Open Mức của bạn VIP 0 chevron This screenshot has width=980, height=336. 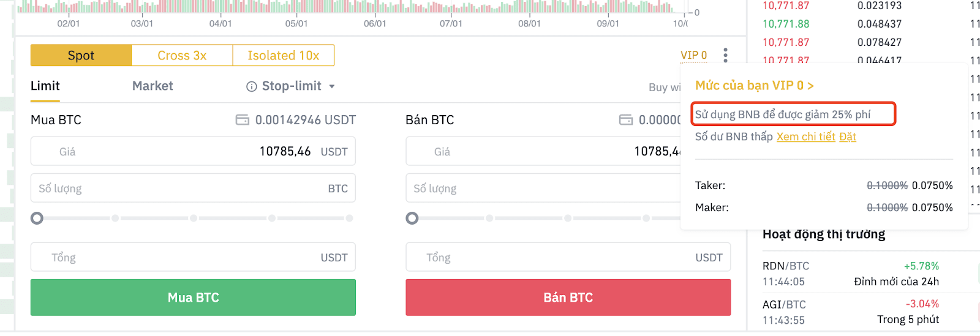[x=810, y=86]
